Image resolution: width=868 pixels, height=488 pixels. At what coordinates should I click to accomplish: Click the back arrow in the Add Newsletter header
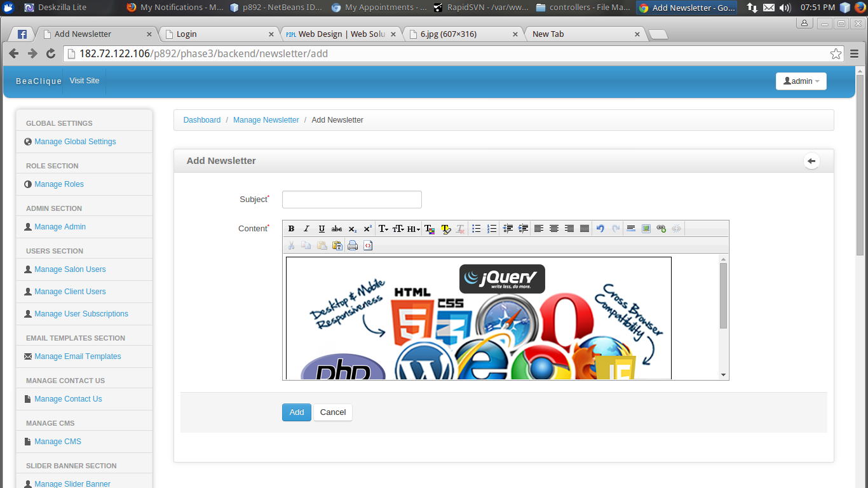coord(811,161)
